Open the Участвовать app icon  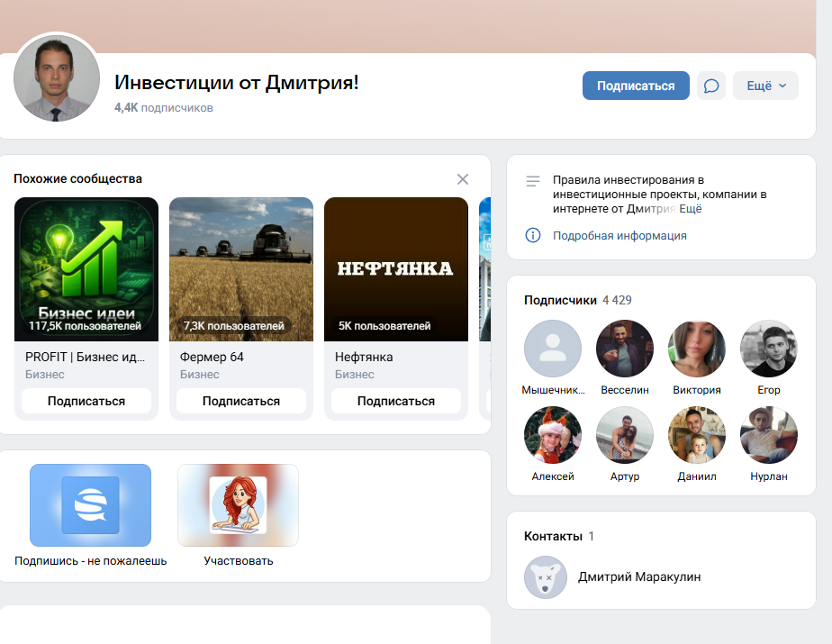[x=238, y=505]
